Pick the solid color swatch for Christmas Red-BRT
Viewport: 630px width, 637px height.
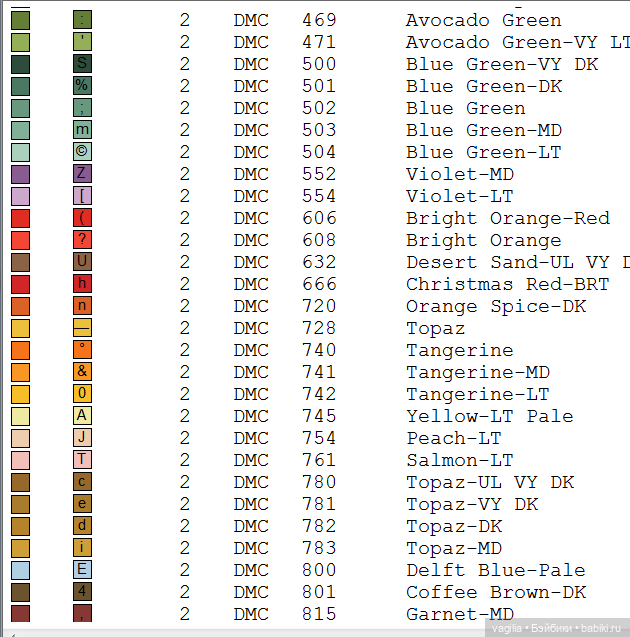point(20,284)
